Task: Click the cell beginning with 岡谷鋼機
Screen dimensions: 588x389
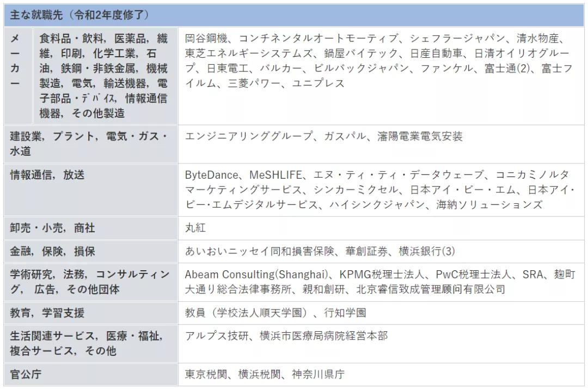Action: point(381,76)
